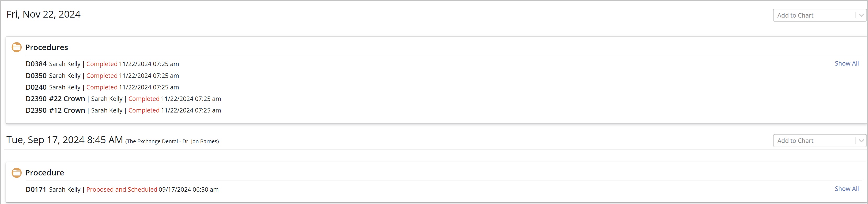Select procedure code D0240
Viewport: 868px width, 204px height.
(x=36, y=87)
